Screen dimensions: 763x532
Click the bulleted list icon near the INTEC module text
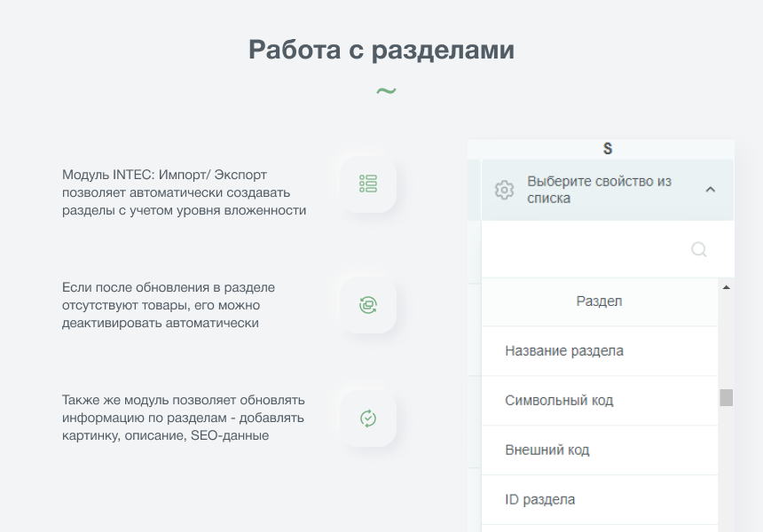366,184
